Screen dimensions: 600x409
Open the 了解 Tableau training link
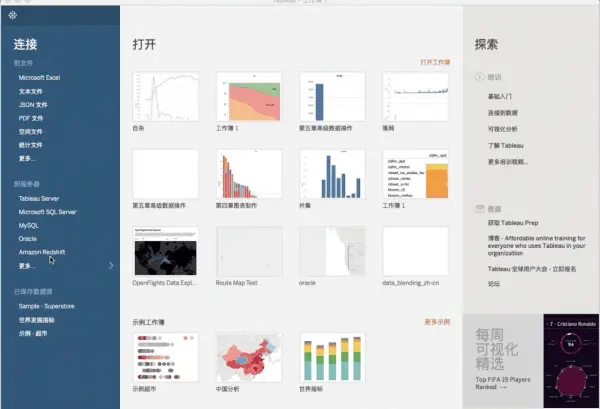coord(505,145)
